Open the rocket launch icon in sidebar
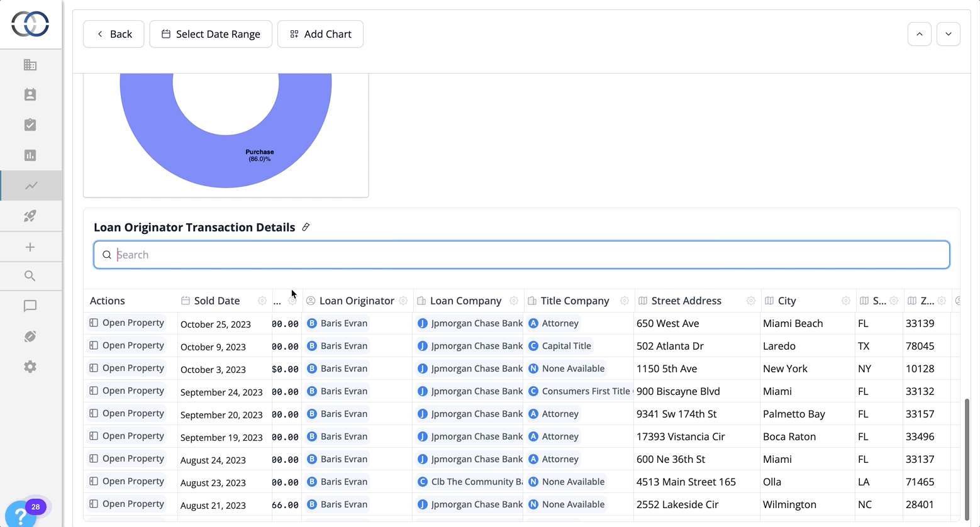 pyautogui.click(x=30, y=216)
